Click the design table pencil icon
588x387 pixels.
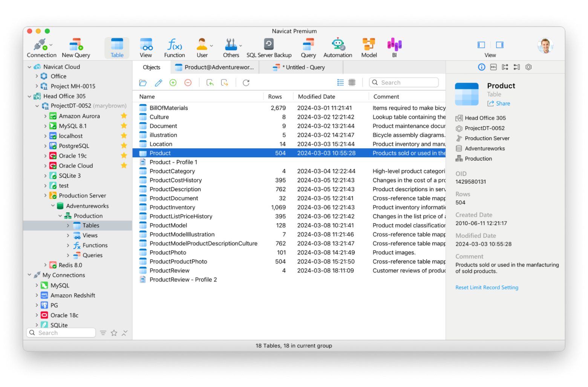tap(158, 83)
